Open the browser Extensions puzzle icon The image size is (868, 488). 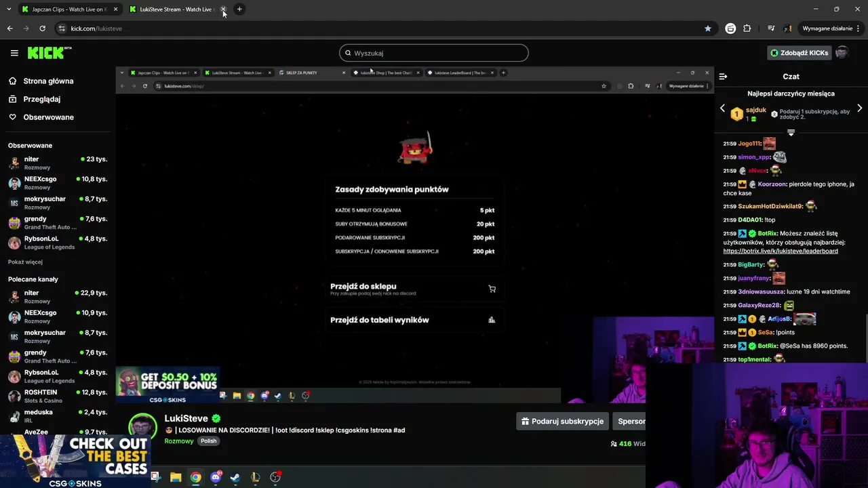[x=747, y=28]
